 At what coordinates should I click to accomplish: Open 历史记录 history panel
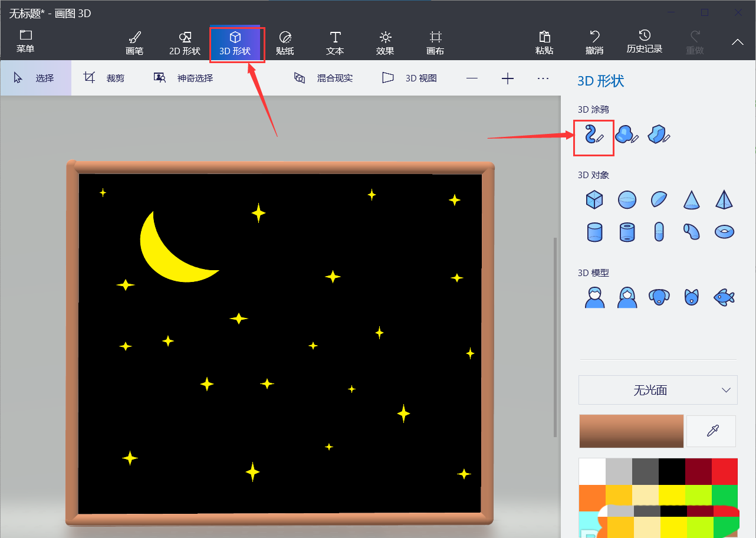pos(645,42)
